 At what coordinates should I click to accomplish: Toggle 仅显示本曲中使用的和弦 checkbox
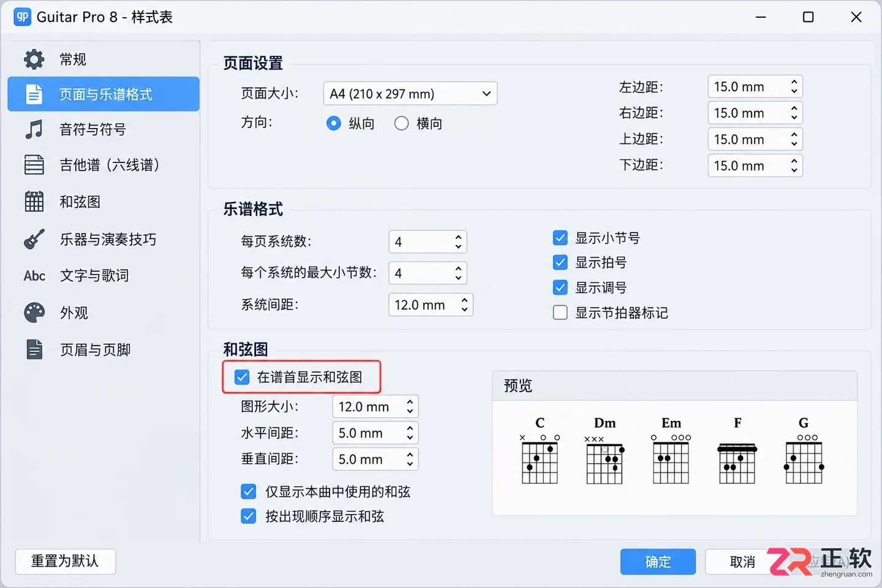click(x=249, y=491)
